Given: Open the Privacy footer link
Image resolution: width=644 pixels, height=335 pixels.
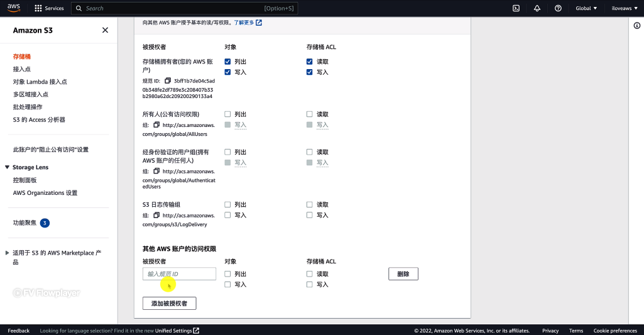Looking at the screenshot, I should pos(550,331).
